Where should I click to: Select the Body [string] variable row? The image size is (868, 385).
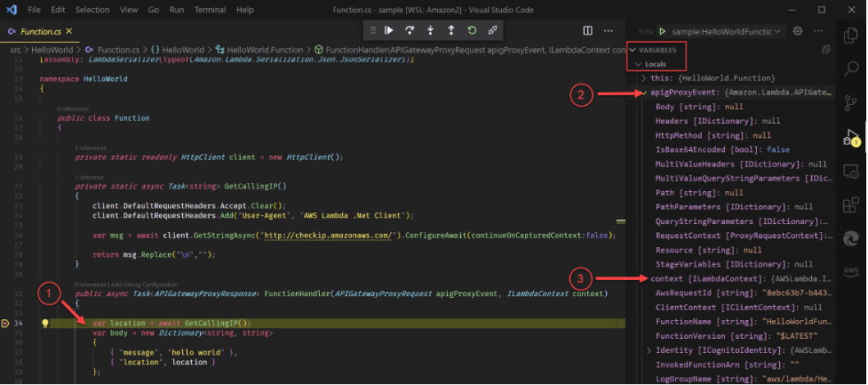click(738, 107)
